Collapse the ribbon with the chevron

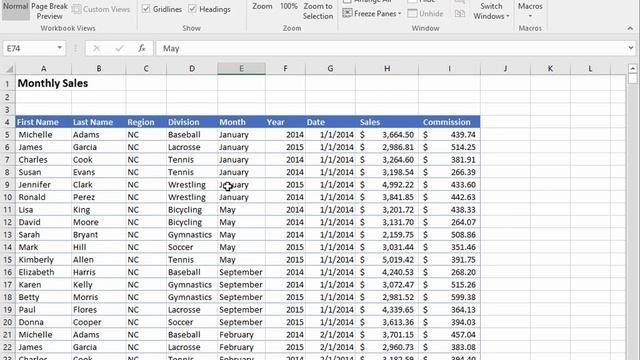pyautogui.click(x=630, y=28)
